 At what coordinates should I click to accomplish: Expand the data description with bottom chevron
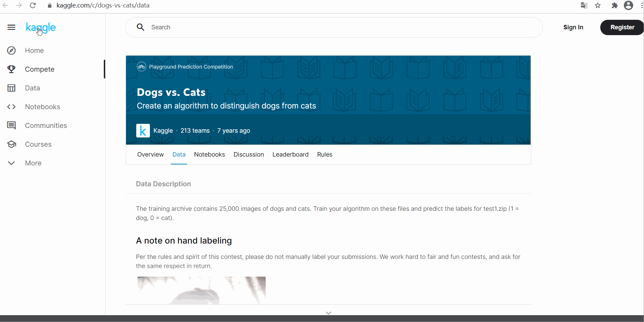click(328, 313)
